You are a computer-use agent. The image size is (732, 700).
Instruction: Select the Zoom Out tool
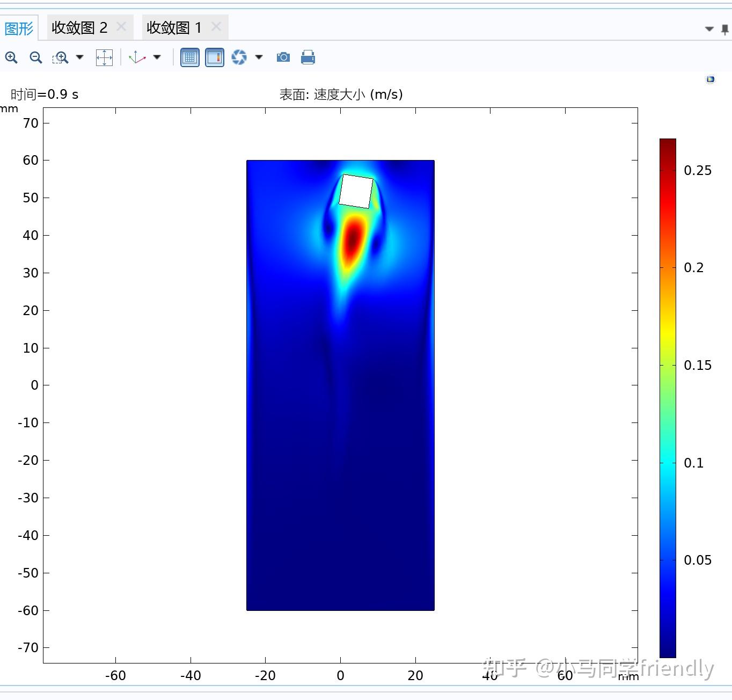36,57
